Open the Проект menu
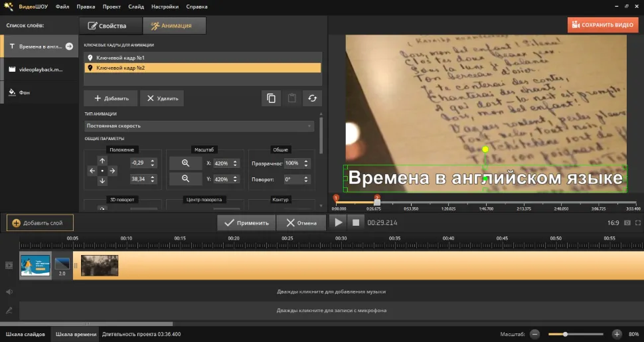644x342 pixels. (112, 7)
